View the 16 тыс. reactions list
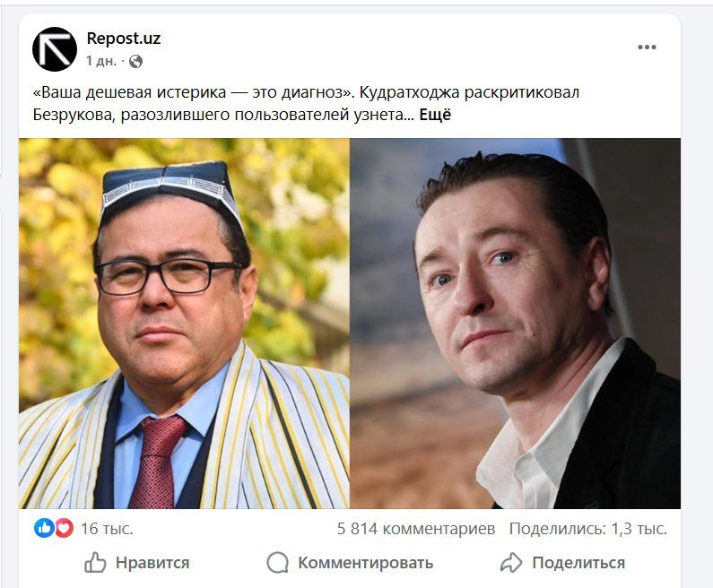This screenshot has width=713, height=588. [107, 529]
